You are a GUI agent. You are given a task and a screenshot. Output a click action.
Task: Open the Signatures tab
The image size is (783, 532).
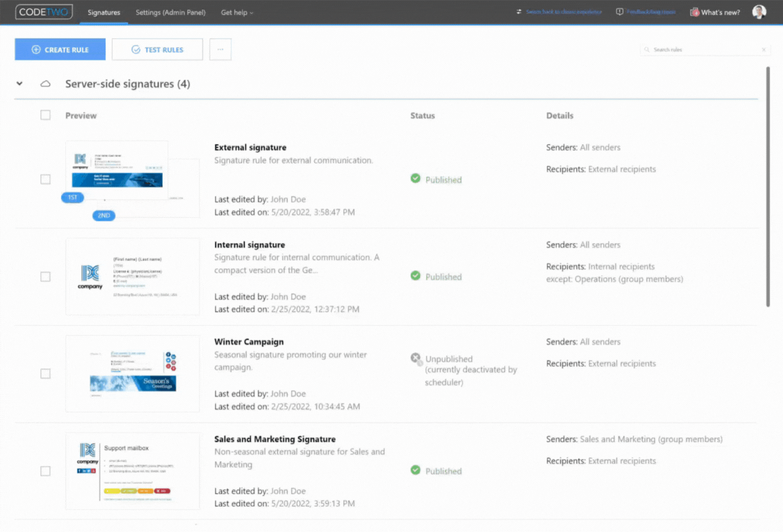104,13
